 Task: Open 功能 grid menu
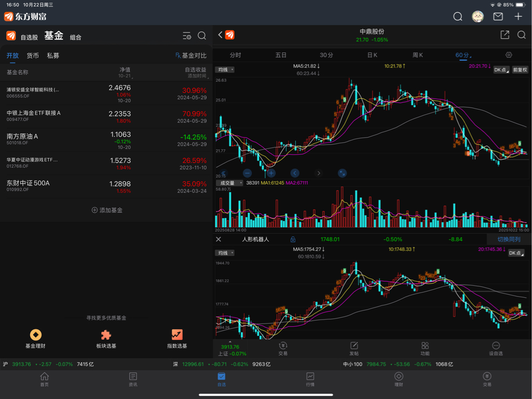click(x=425, y=349)
